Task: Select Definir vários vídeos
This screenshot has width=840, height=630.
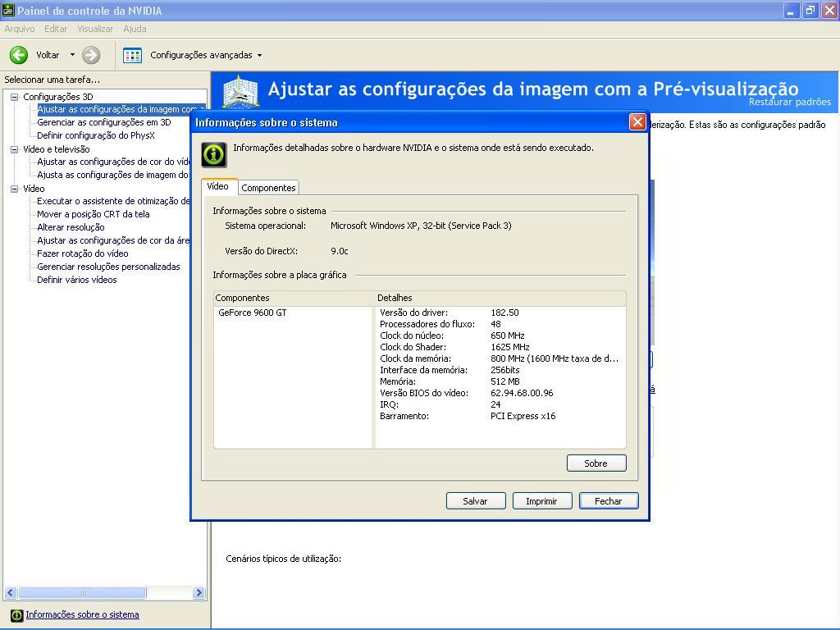Action: pos(76,281)
